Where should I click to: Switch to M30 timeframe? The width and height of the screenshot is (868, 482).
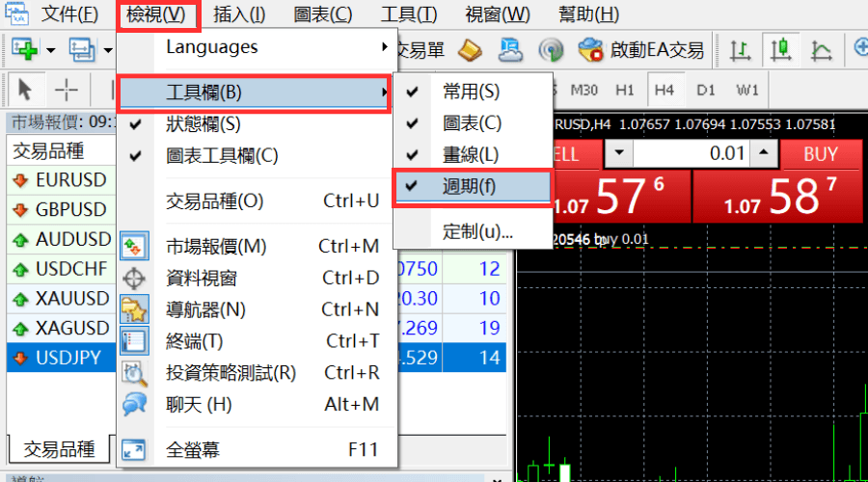(584, 90)
